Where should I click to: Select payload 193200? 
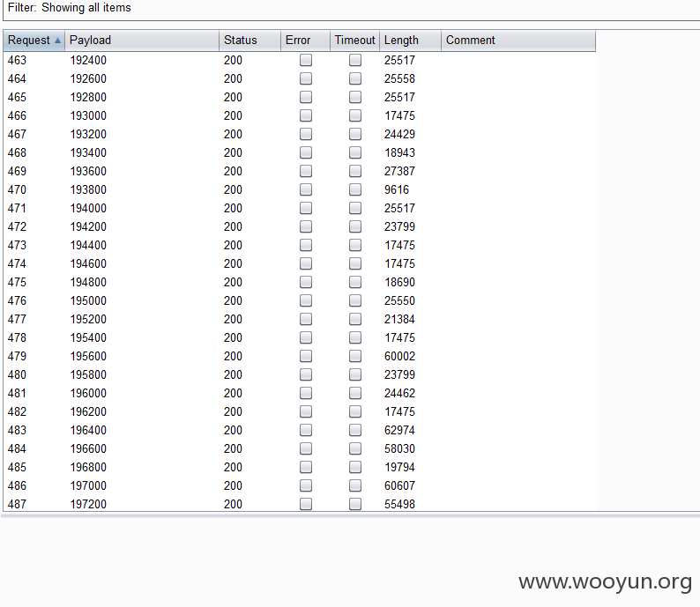pos(88,134)
